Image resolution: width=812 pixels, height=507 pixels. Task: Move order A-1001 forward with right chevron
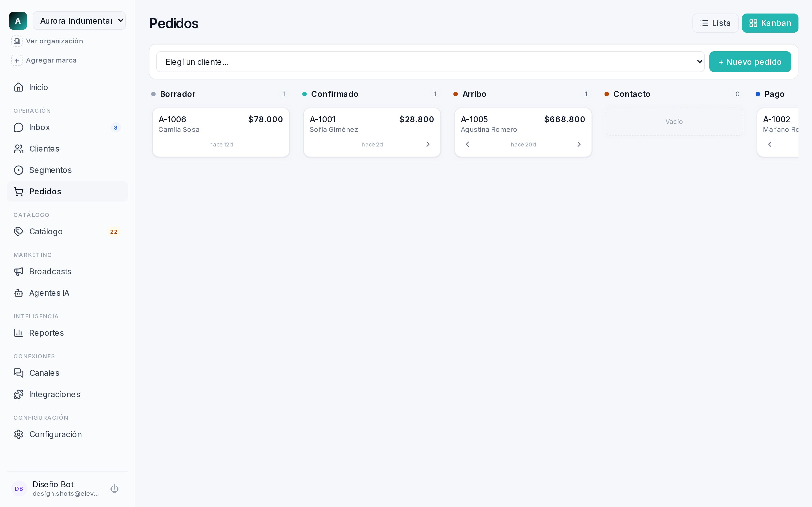tap(428, 144)
